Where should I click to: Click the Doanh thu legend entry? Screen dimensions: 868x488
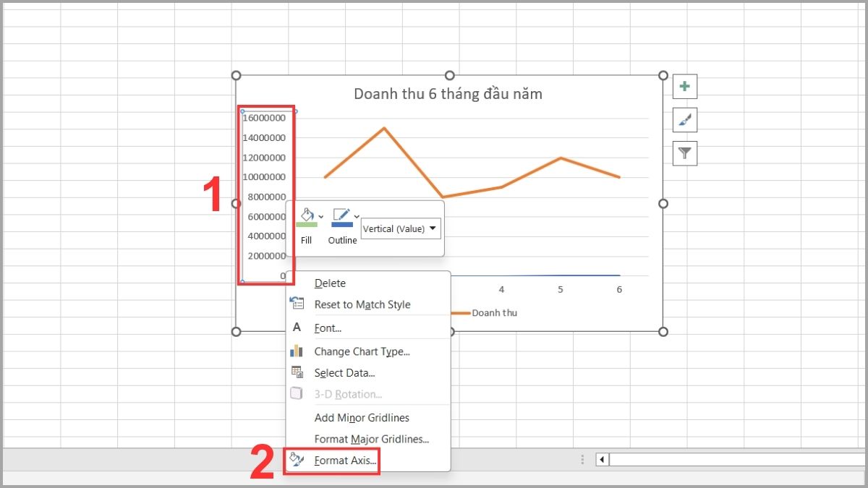(483, 313)
